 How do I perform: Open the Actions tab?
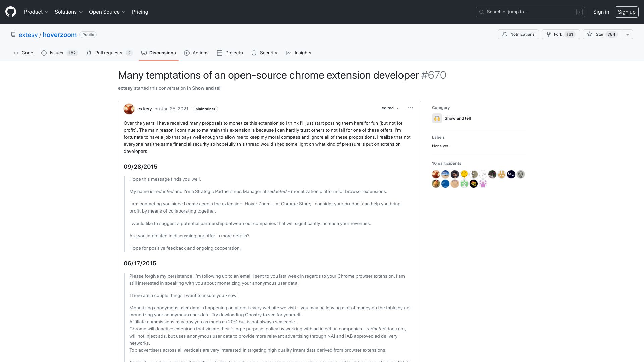click(196, 53)
